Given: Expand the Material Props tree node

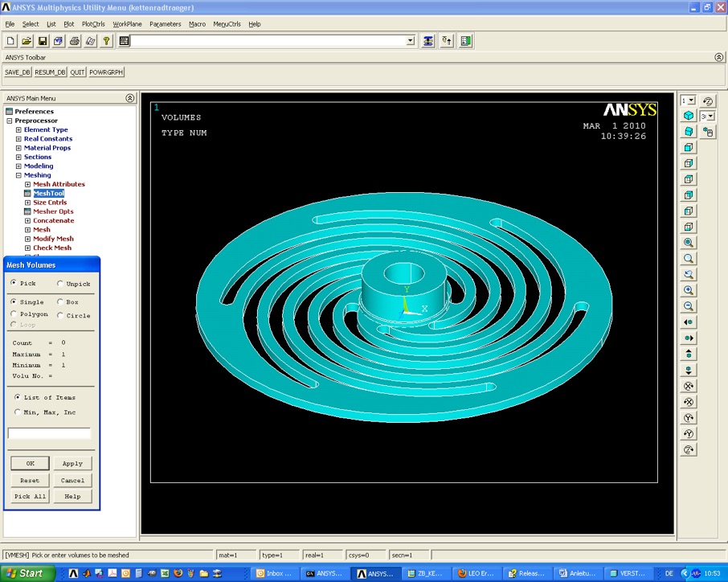Looking at the screenshot, I should 18,148.
